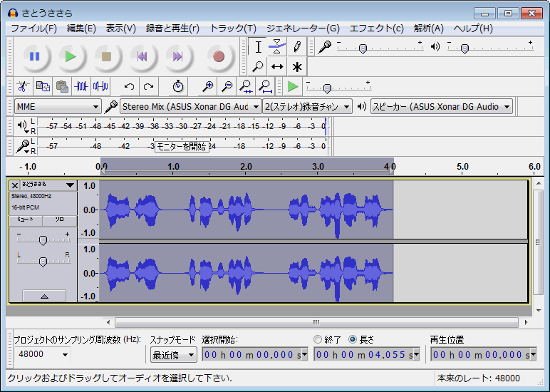Select the Envelope tool
Viewport: 550px width, 392px height.
coord(277,46)
